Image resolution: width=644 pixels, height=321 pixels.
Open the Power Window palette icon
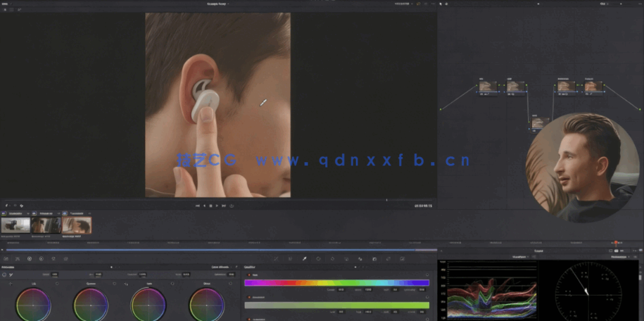(x=318, y=259)
